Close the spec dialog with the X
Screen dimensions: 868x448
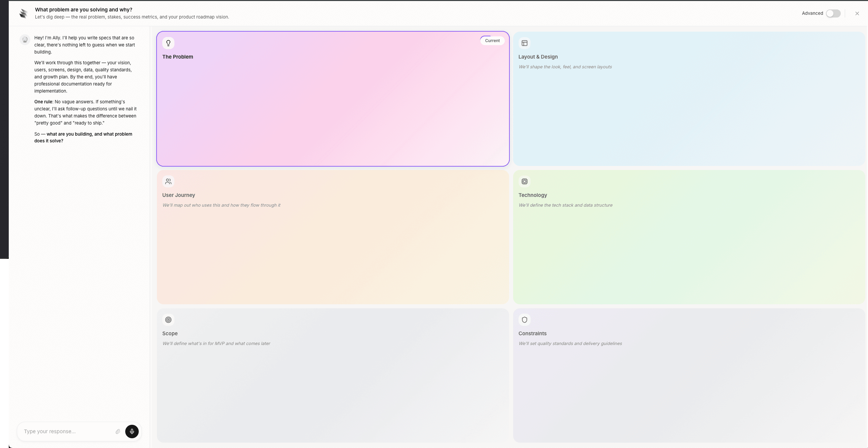[x=857, y=13]
